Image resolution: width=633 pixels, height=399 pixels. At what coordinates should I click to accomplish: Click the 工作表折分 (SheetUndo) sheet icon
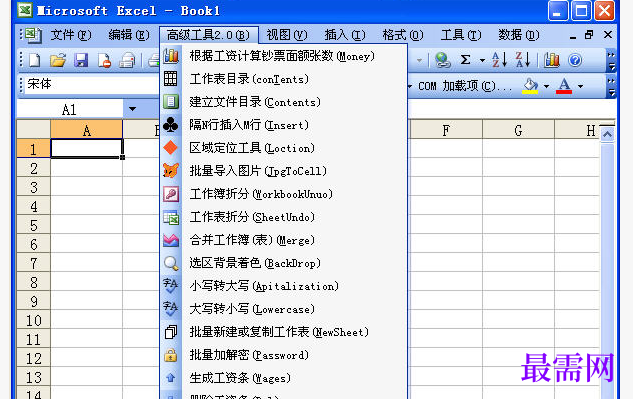(171, 217)
